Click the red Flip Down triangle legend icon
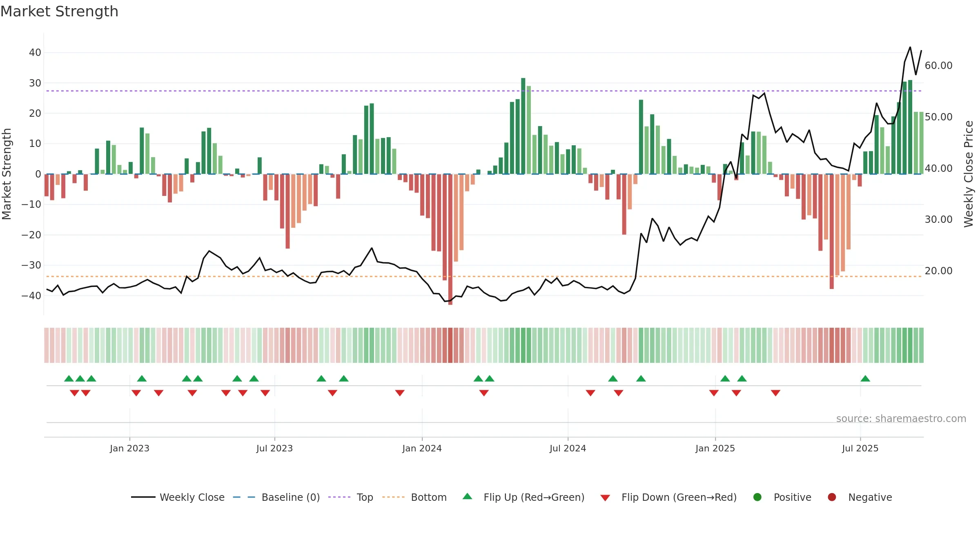 [605, 498]
